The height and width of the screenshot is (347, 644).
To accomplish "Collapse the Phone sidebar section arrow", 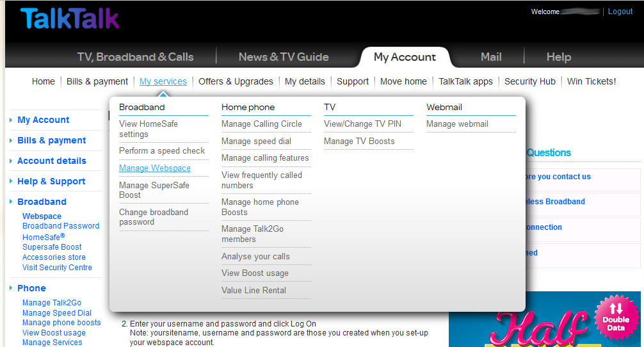I will pos(11,288).
